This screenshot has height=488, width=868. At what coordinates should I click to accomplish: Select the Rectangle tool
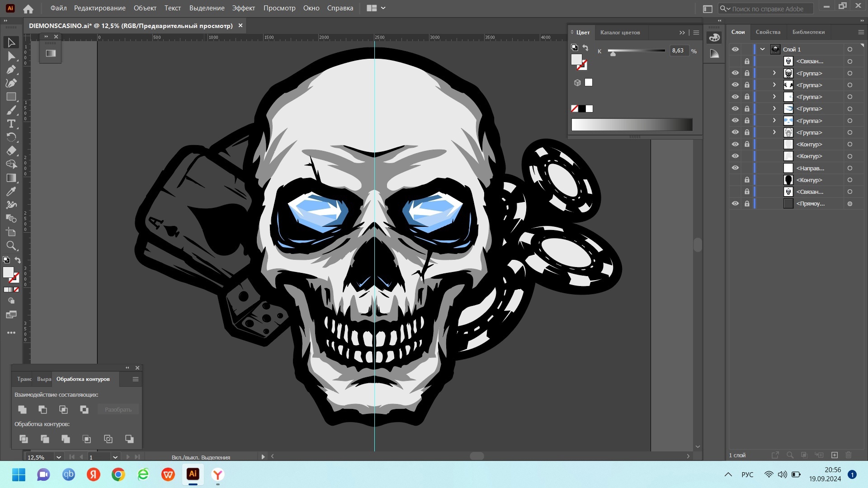tap(11, 97)
